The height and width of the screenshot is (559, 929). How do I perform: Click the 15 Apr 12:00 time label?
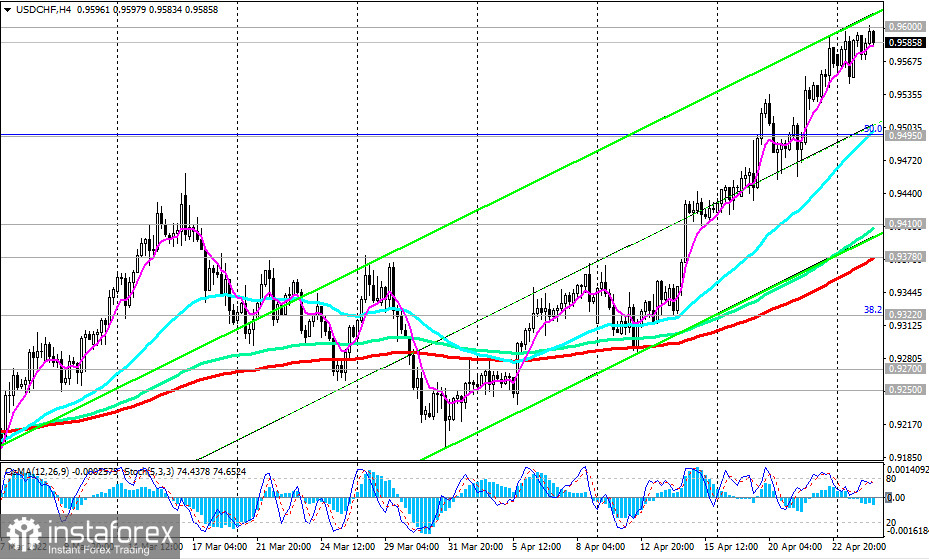click(x=731, y=546)
